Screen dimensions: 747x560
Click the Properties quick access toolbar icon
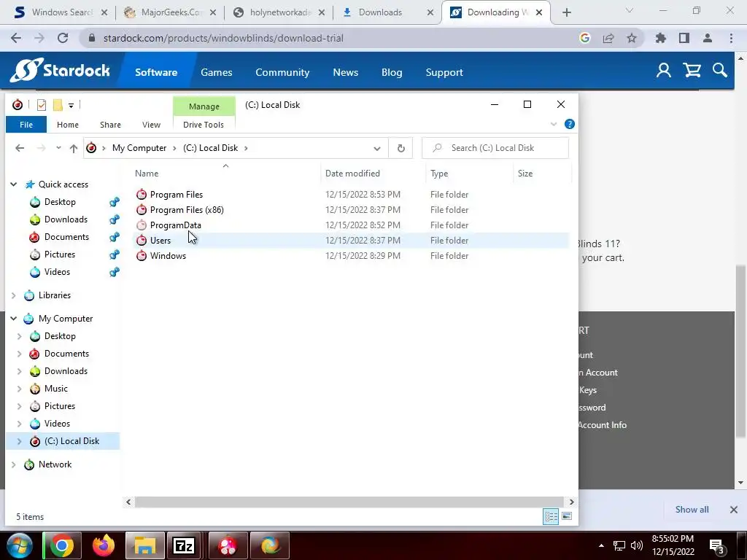click(x=42, y=105)
